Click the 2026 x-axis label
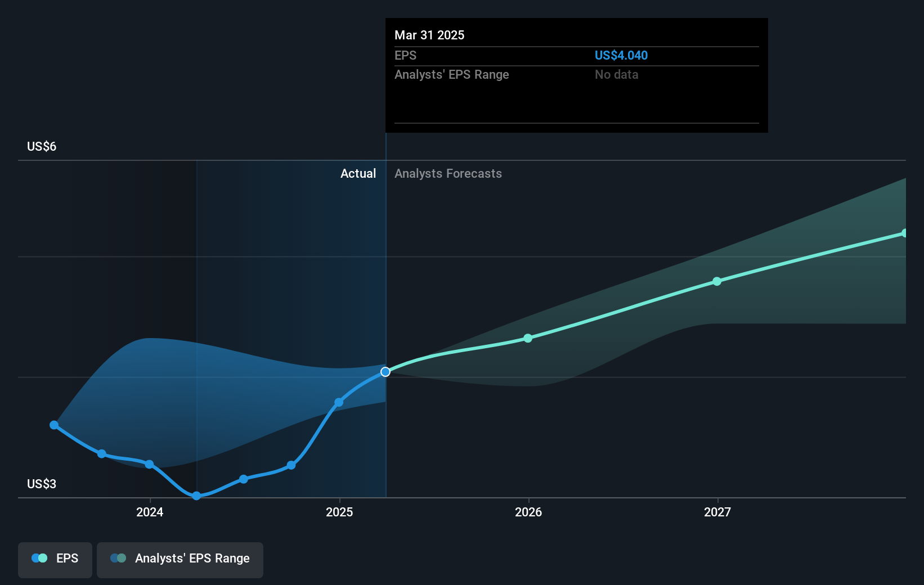Image resolution: width=924 pixels, height=585 pixels. pyautogui.click(x=528, y=512)
